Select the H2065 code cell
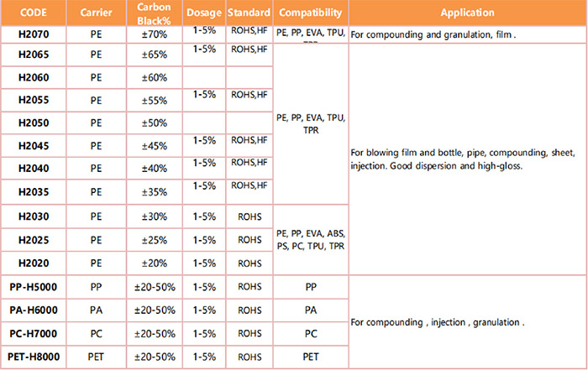 [x=34, y=55]
